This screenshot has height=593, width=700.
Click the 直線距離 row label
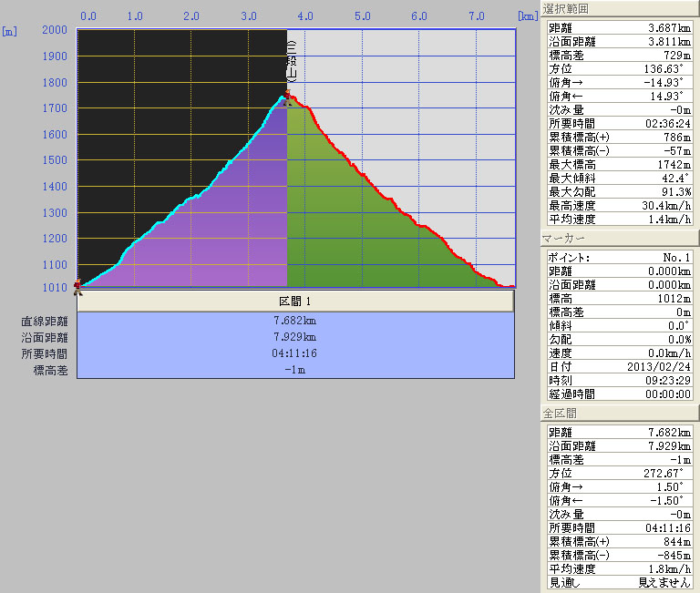45,322
